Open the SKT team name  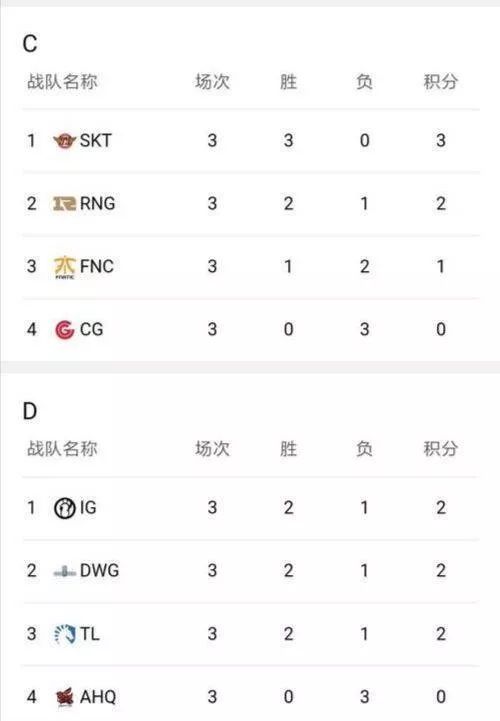[x=96, y=140]
